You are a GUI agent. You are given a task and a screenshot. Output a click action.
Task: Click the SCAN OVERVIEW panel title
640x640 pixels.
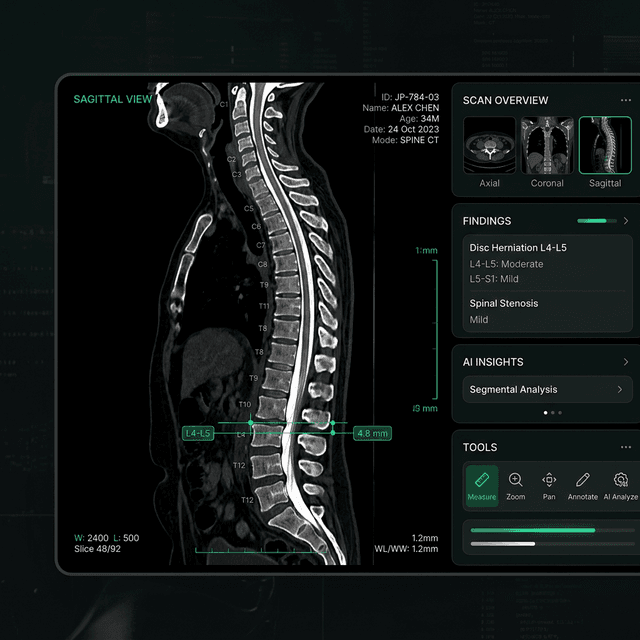point(505,100)
